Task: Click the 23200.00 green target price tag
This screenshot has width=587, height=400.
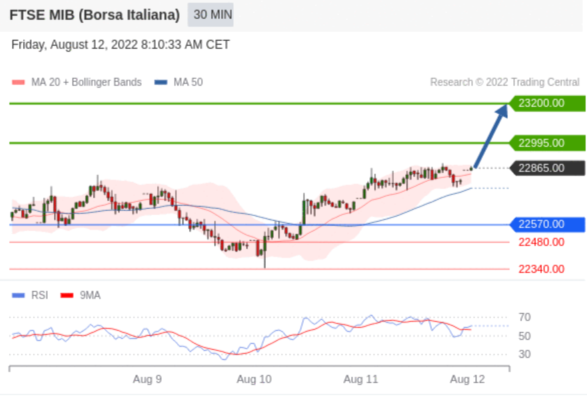Action: click(547, 103)
